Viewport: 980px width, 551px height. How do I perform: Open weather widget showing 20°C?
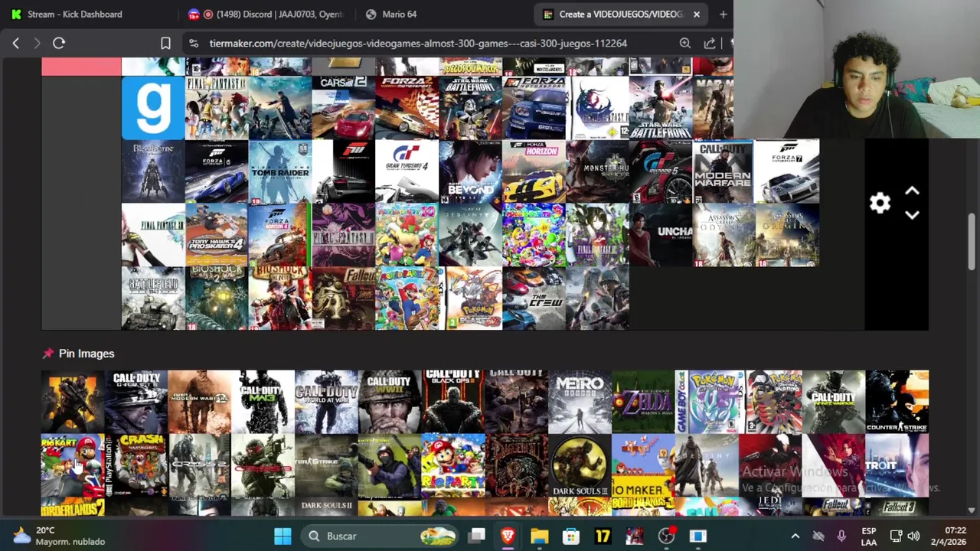point(58,536)
